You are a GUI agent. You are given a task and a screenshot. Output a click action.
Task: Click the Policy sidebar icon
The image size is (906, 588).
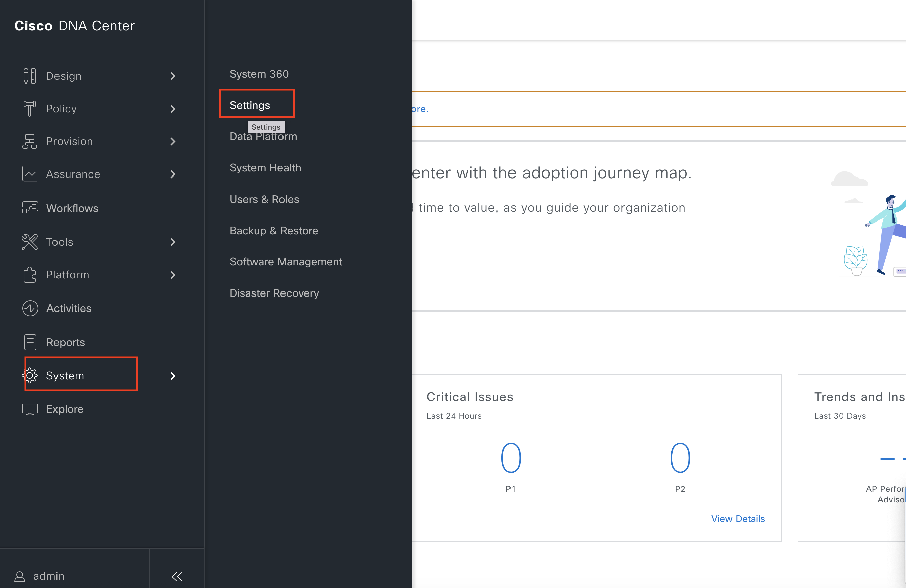coord(30,108)
